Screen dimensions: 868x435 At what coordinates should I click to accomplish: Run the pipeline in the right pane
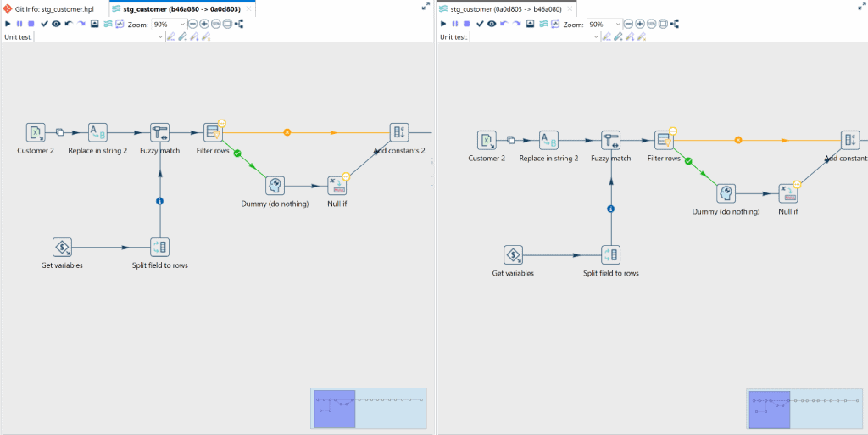coord(442,24)
